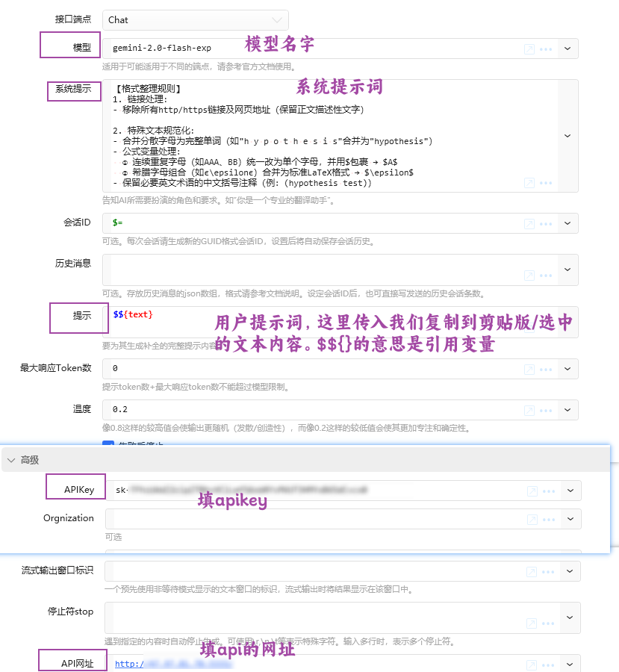Click the three-dots icon in the 历史消息 row
619x672 pixels.
tap(546, 275)
